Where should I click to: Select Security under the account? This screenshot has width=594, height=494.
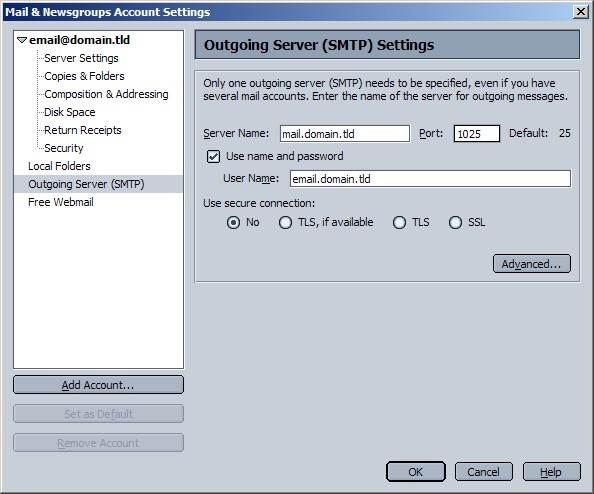pos(64,148)
